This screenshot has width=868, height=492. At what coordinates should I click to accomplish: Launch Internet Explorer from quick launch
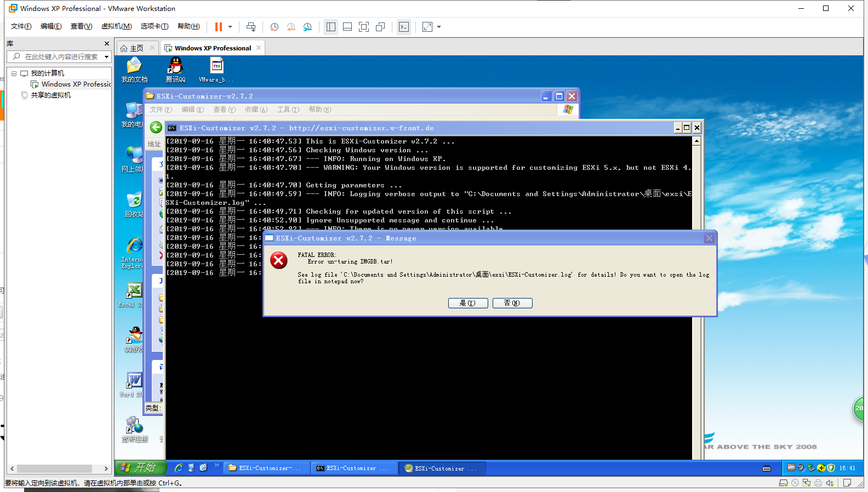(179, 467)
